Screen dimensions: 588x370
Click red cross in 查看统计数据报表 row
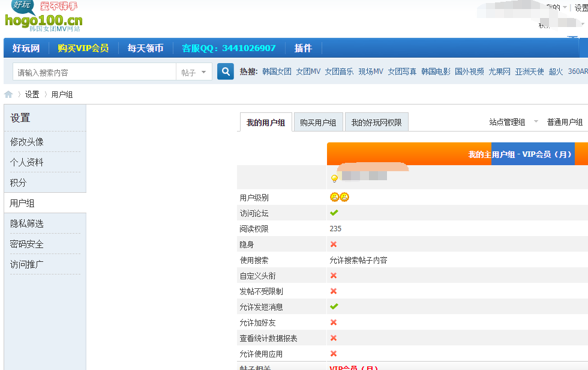pyautogui.click(x=334, y=338)
